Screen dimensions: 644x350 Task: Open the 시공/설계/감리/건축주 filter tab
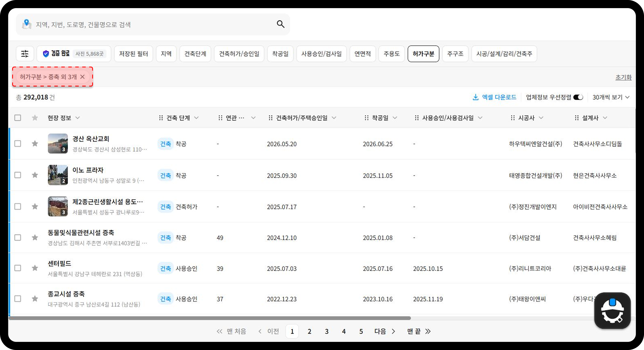(x=504, y=54)
